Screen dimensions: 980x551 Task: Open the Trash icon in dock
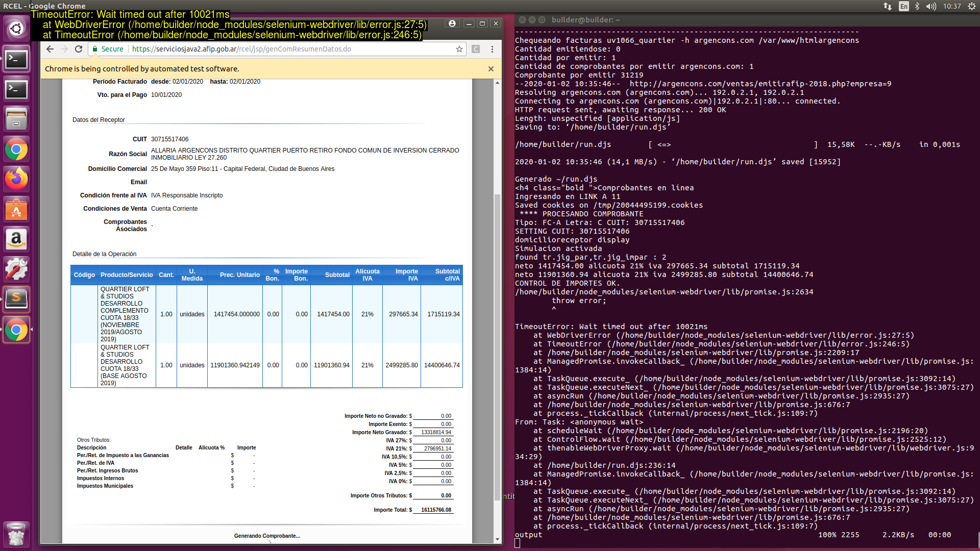tap(16, 534)
